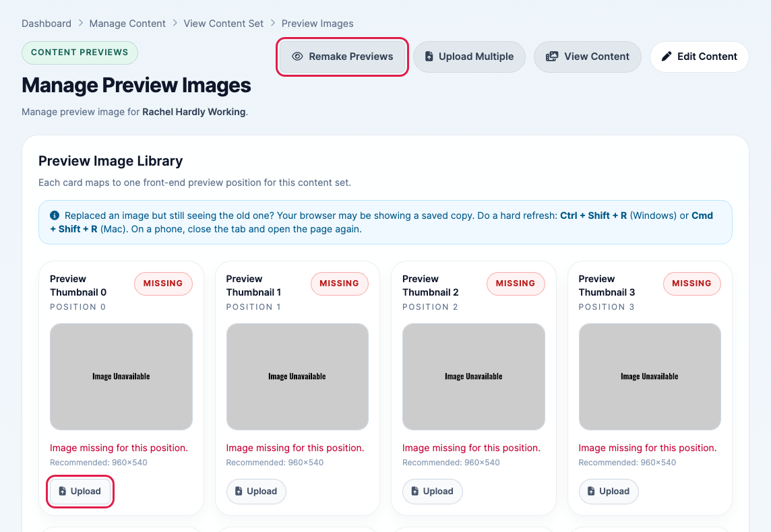Image resolution: width=771 pixels, height=532 pixels.
Task: Click the images icon in View Content
Action: click(x=552, y=57)
